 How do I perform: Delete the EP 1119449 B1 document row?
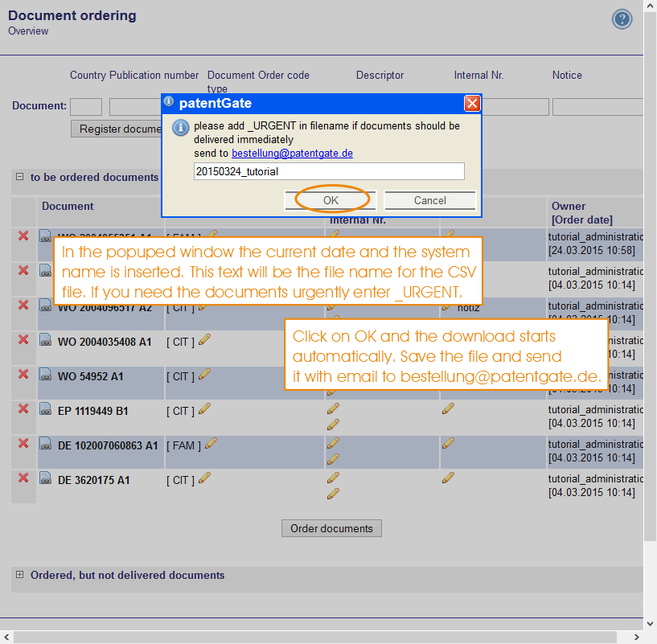(23, 408)
